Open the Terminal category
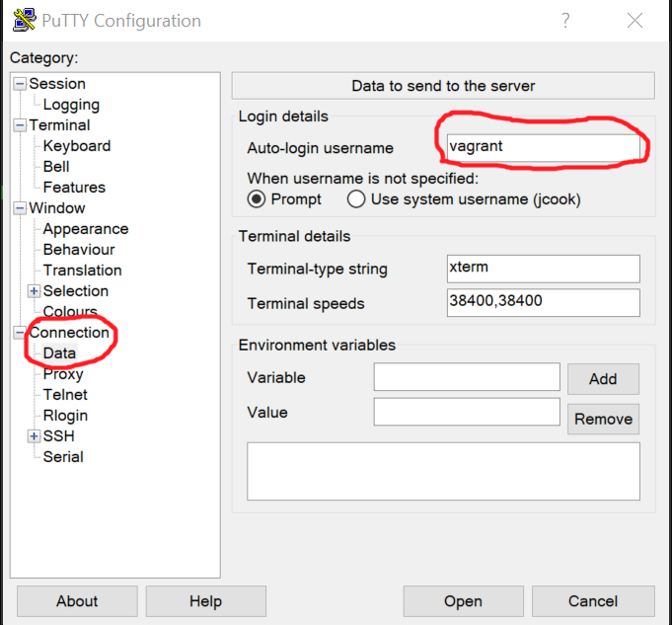The image size is (672, 625). click(59, 125)
